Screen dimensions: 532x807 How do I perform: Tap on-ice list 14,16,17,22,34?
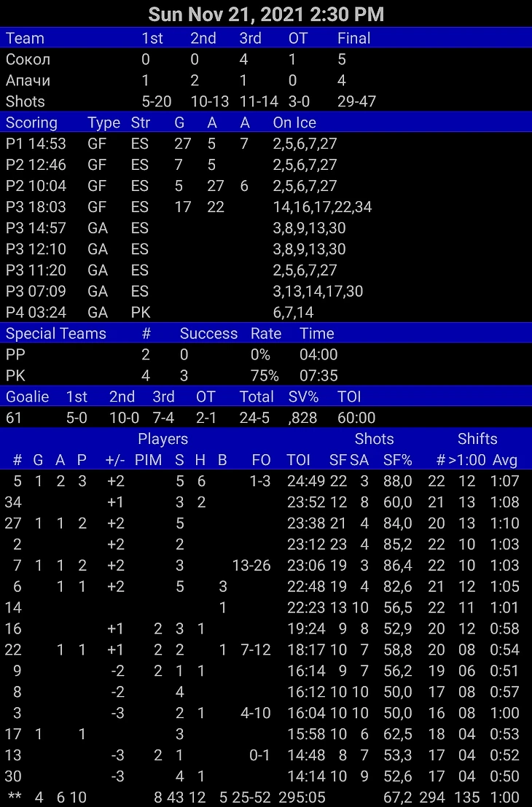tap(322, 207)
